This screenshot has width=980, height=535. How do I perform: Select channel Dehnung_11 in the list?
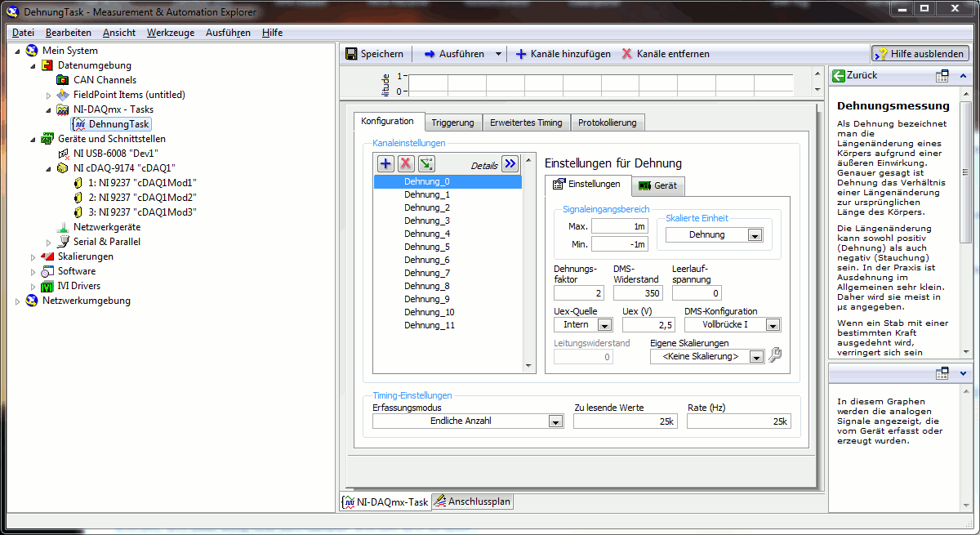coord(448,325)
